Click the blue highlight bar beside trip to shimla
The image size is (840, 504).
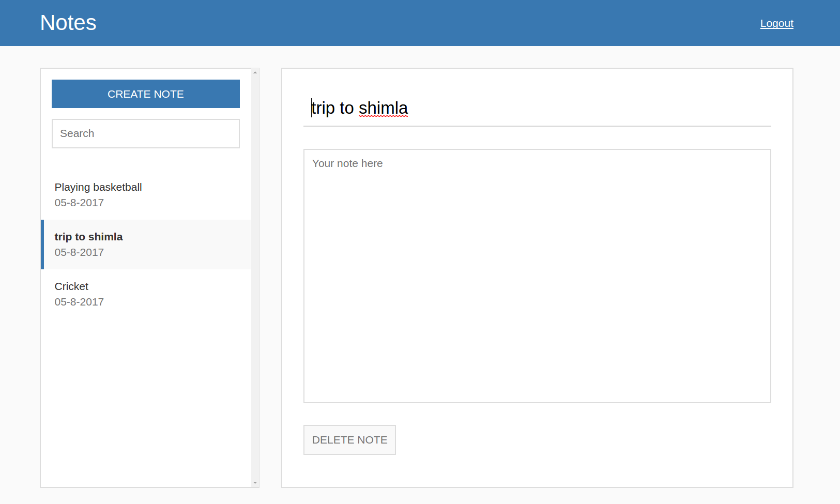pyautogui.click(x=42, y=245)
